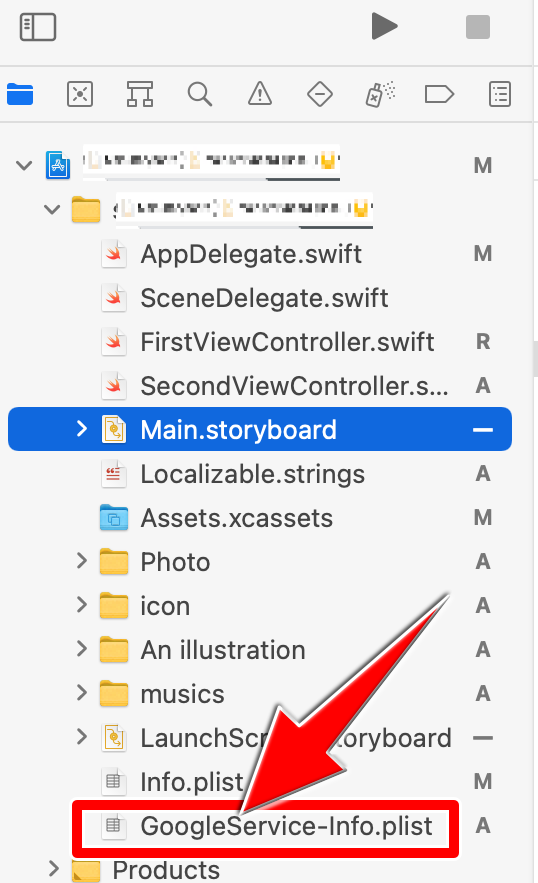
Task: Open the Report navigator
Action: tap(500, 94)
